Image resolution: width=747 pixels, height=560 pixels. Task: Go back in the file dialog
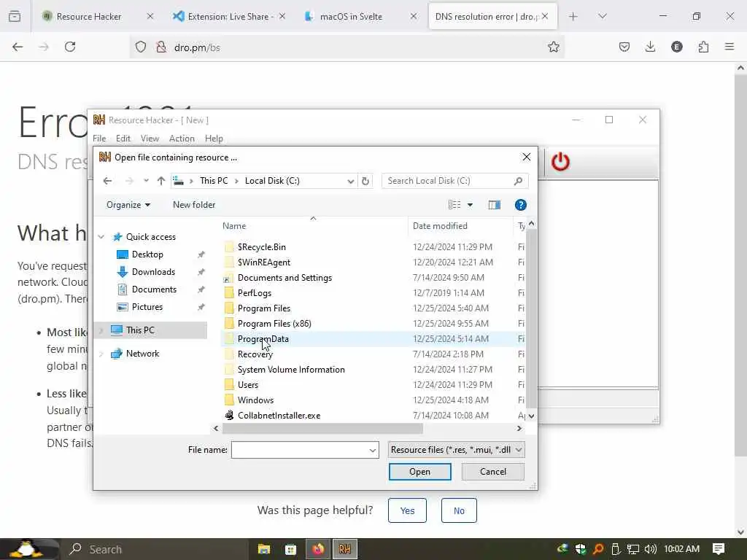click(x=108, y=181)
